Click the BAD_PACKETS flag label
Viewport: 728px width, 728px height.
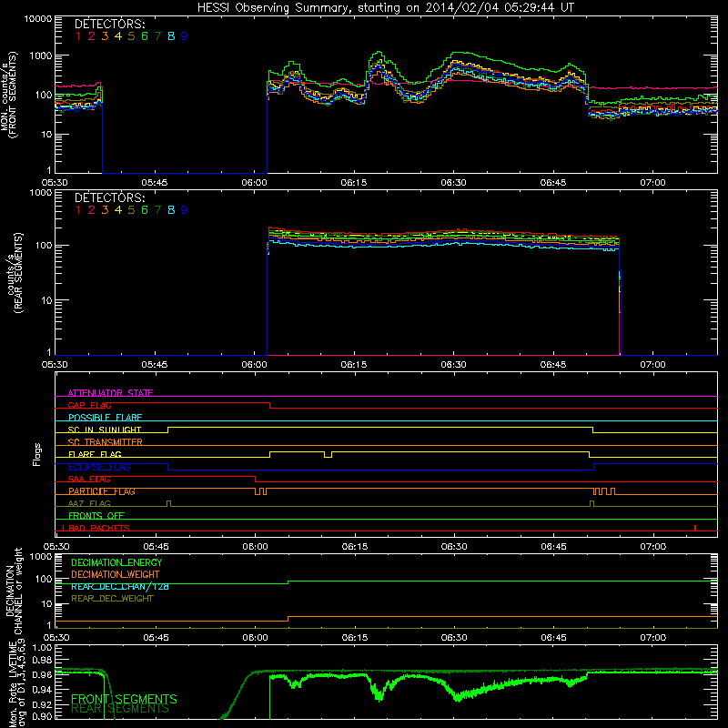pos(98,528)
